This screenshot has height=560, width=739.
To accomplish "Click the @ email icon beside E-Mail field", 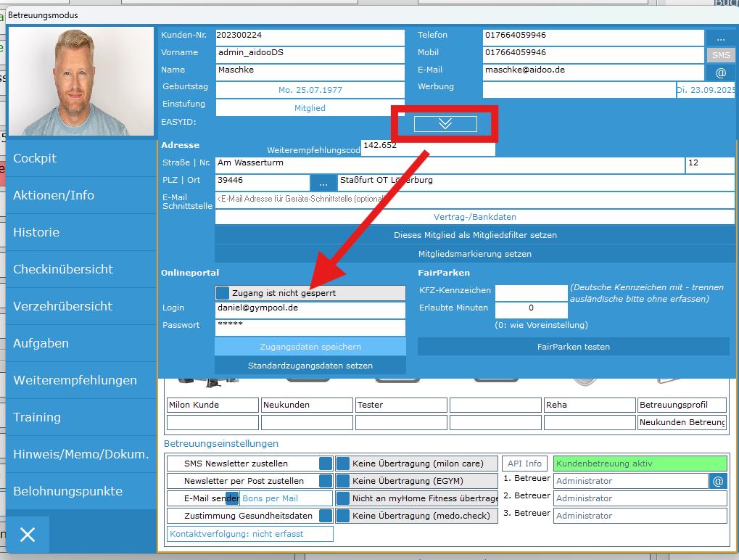I will (721, 73).
